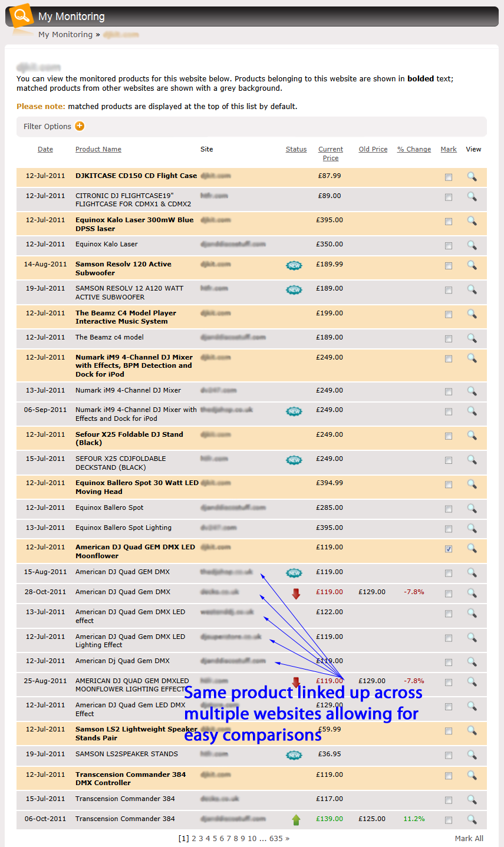
Task: Click Numark iM9 4-Channel DJ Mixer with Effects, BPM
Action: (x=134, y=365)
